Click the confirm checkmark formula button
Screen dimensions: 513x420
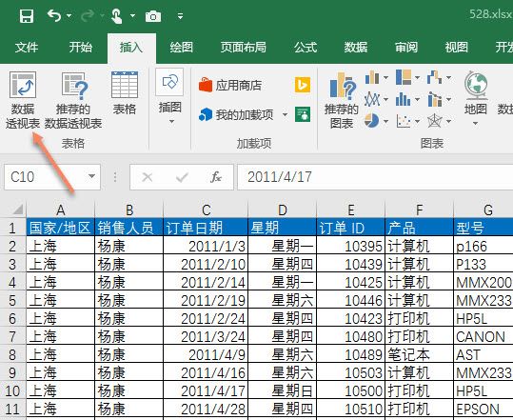[x=182, y=177]
